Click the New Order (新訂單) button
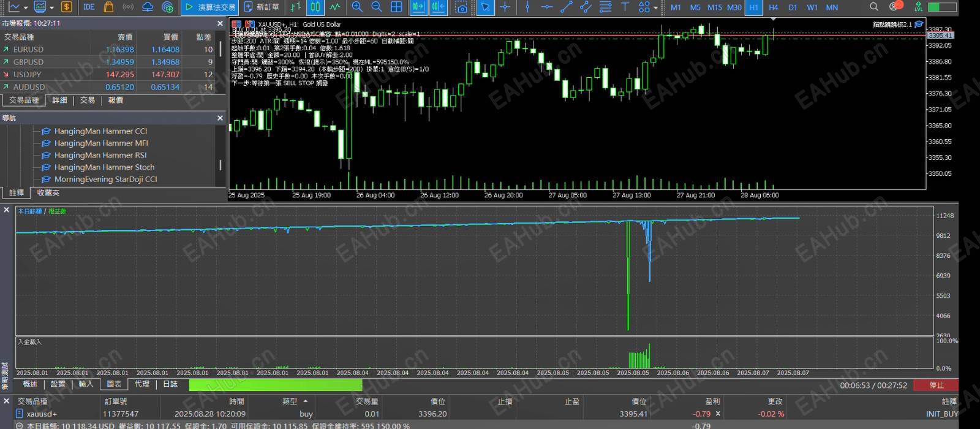This screenshot has width=980, height=429. tap(262, 7)
